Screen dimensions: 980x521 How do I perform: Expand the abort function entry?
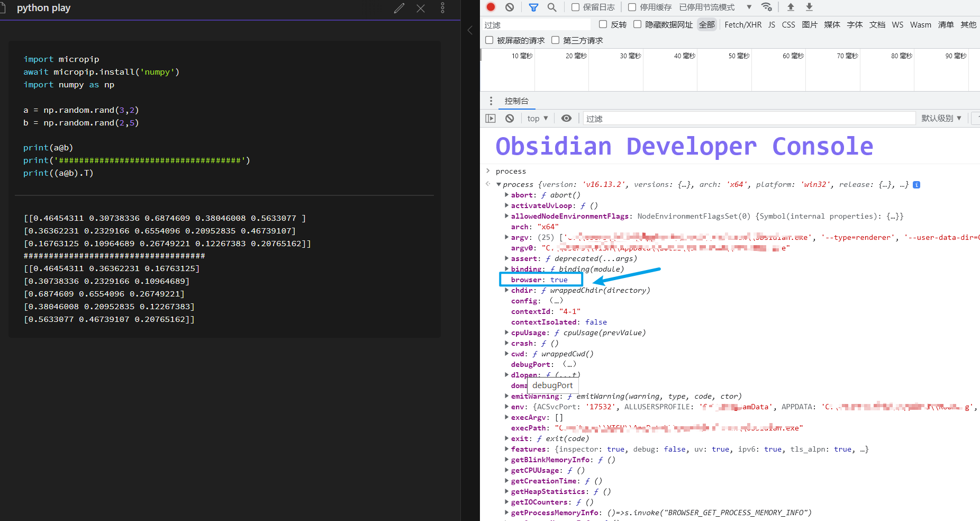click(x=506, y=195)
